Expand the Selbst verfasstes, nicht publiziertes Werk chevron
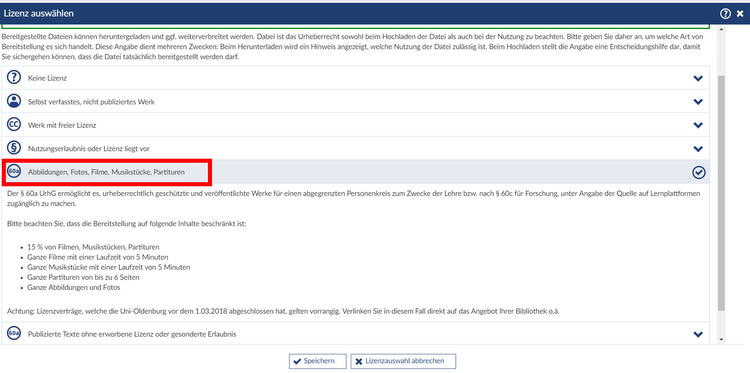The height and width of the screenshot is (373, 750). pos(698,101)
